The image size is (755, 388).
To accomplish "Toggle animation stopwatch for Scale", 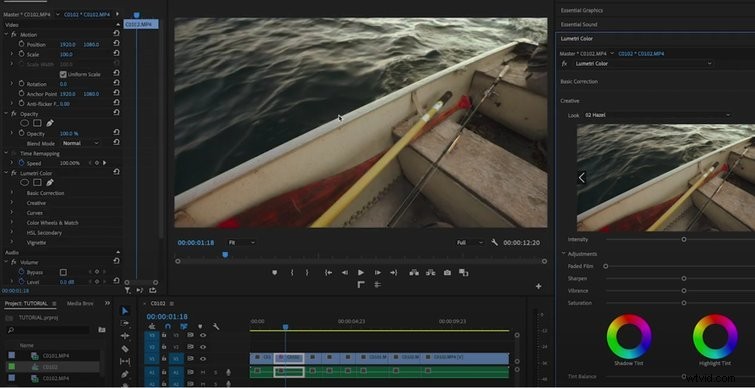I will 22,54.
